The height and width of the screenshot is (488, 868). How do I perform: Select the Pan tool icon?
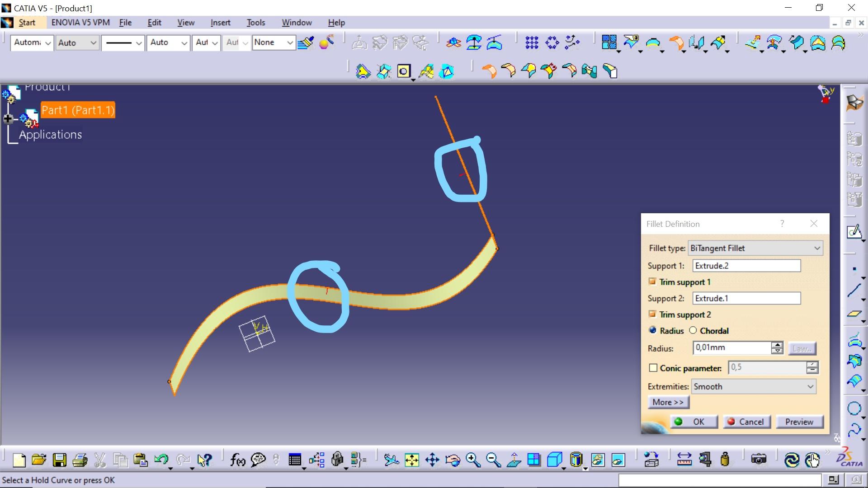pos(432,460)
